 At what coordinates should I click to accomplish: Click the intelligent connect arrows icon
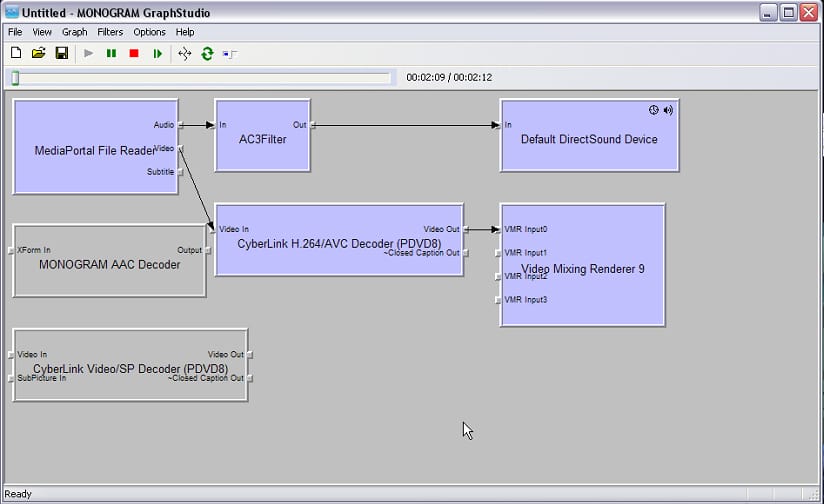coord(184,53)
